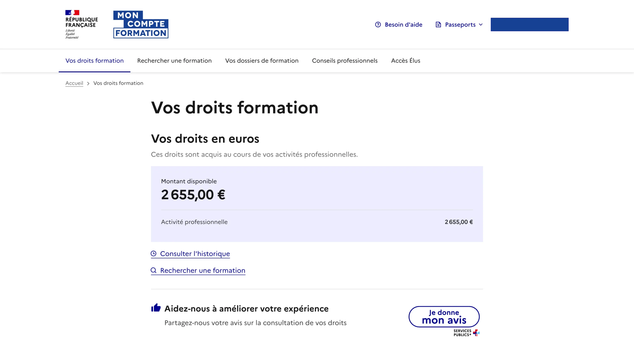Click the Mon Compte Formation logo
The width and height of the screenshot is (634, 364).
coord(141,24)
